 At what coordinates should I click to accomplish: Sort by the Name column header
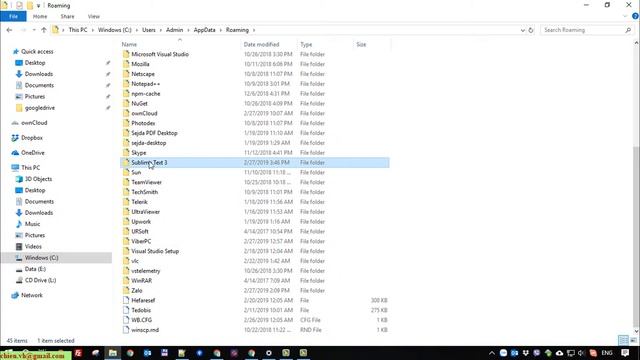[x=129, y=44]
